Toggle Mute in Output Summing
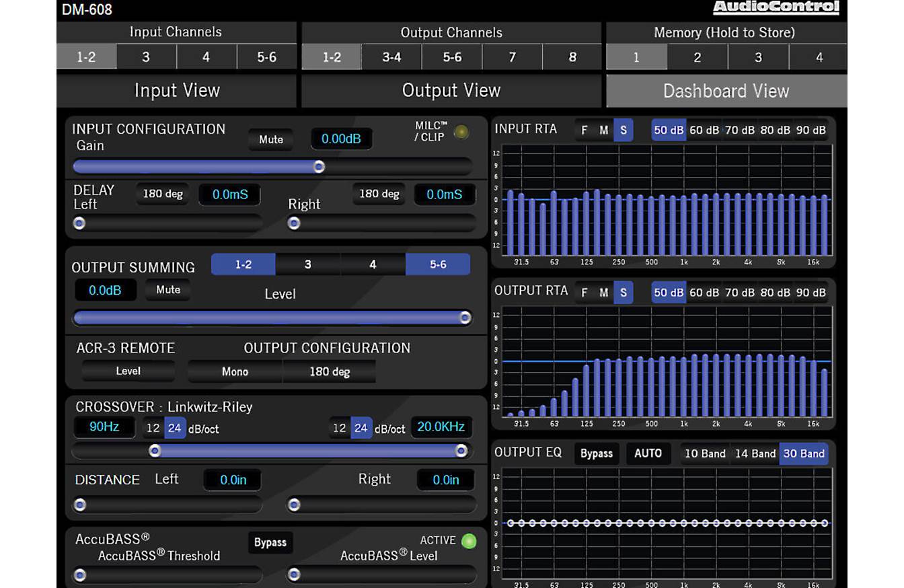The image size is (904, 588). click(168, 290)
